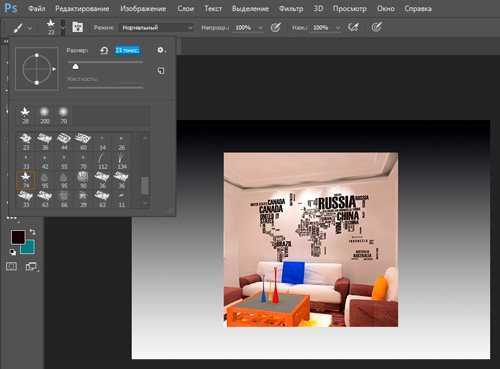
Task: Click the brush angle and roundness circle
Action: tap(37, 69)
